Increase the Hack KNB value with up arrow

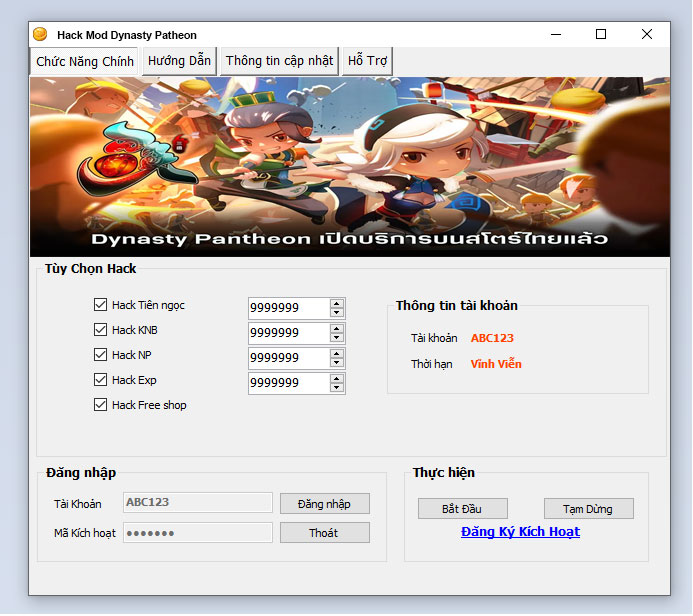pyautogui.click(x=337, y=329)
